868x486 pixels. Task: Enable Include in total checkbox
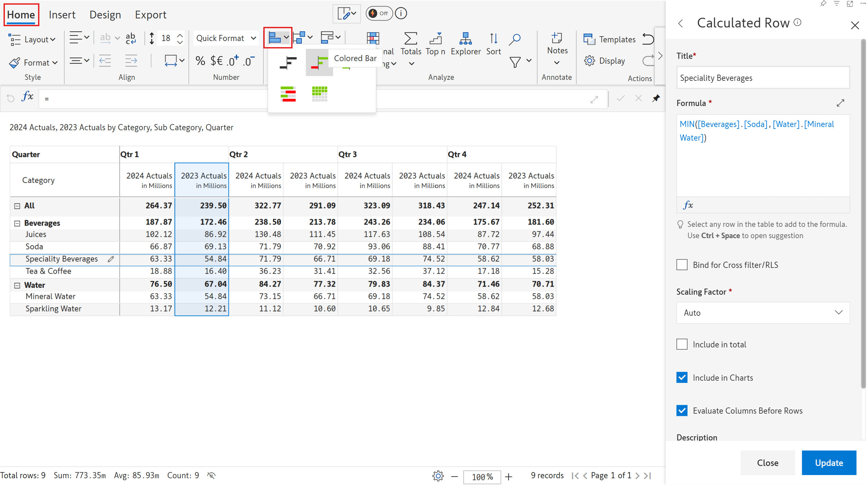(682, 344)
